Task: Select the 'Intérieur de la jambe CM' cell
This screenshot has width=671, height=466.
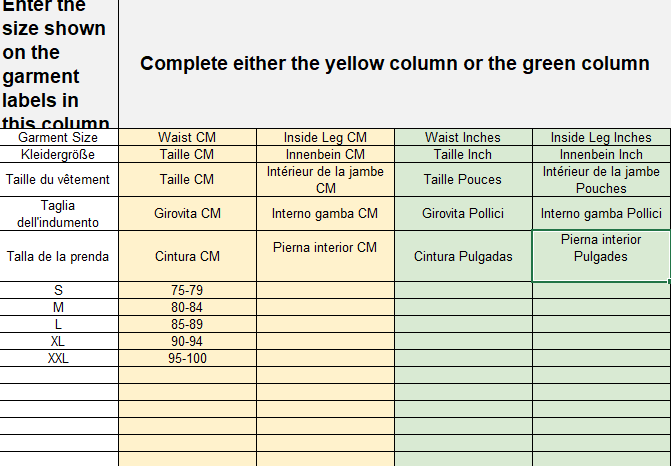Action: (x=325, y=180)
